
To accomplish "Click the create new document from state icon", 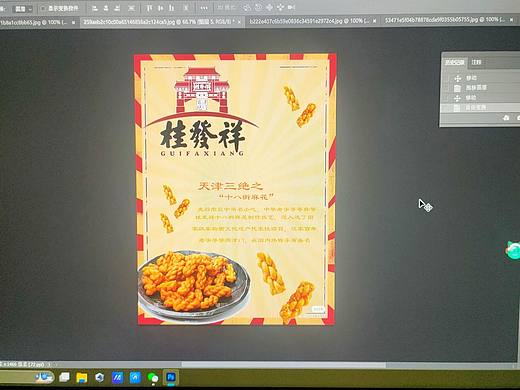I will pos(506,117).
